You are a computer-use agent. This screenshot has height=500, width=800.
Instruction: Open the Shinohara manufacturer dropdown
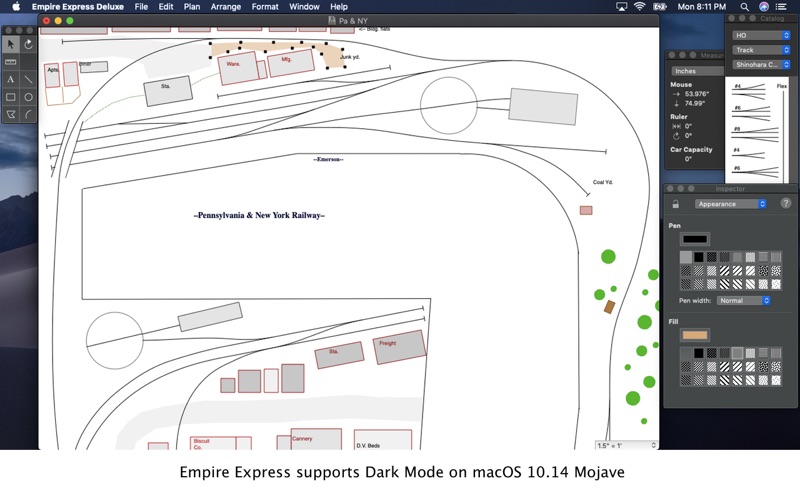[761, 65]
